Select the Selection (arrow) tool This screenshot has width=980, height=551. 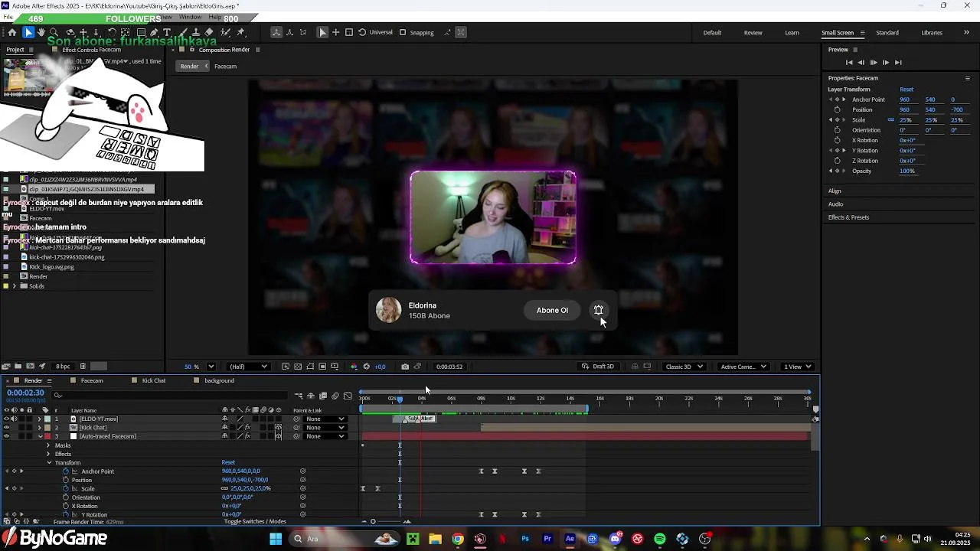click(28, 32)
